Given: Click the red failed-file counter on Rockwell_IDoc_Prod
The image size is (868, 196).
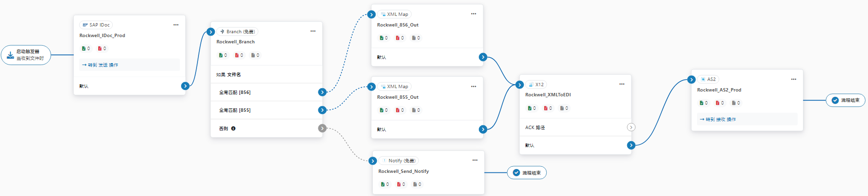Looking at the screenshot, I should click(x=102, y=49).
